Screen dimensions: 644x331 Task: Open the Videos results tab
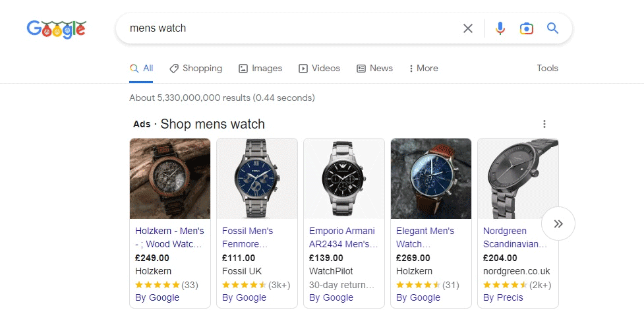[x=320, y=69]
